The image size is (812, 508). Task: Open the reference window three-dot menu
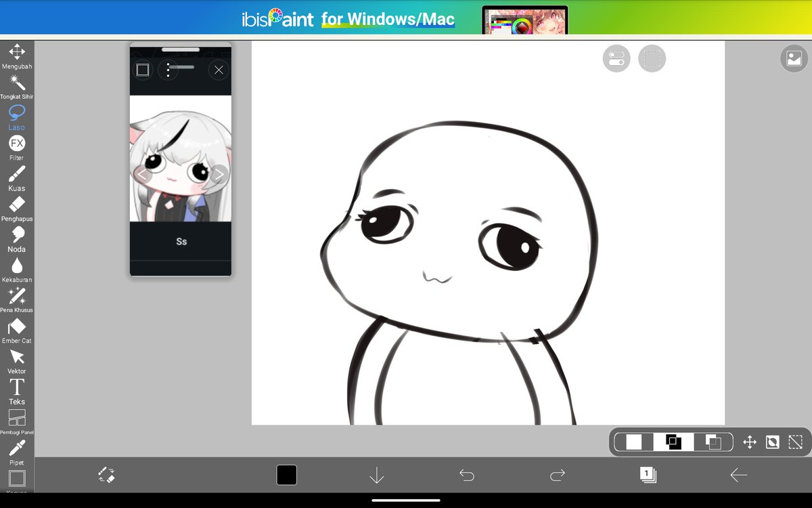point(168,70)
